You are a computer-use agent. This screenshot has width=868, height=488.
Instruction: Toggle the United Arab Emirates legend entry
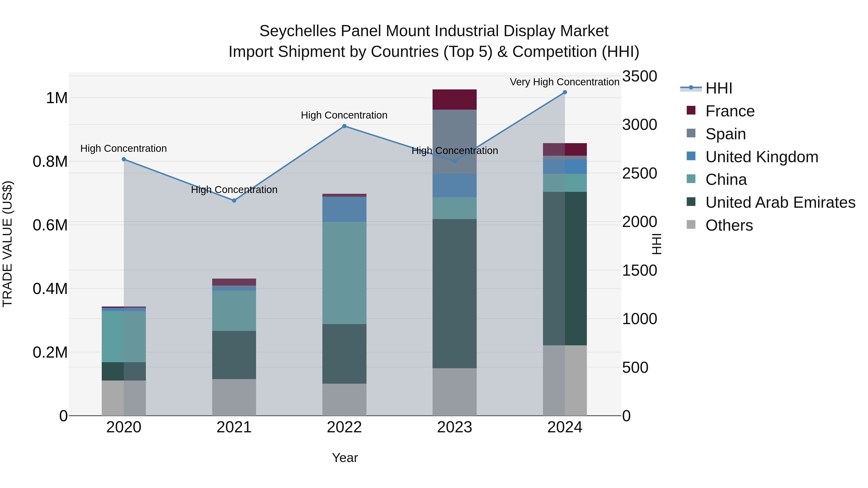tap(771, 202)
